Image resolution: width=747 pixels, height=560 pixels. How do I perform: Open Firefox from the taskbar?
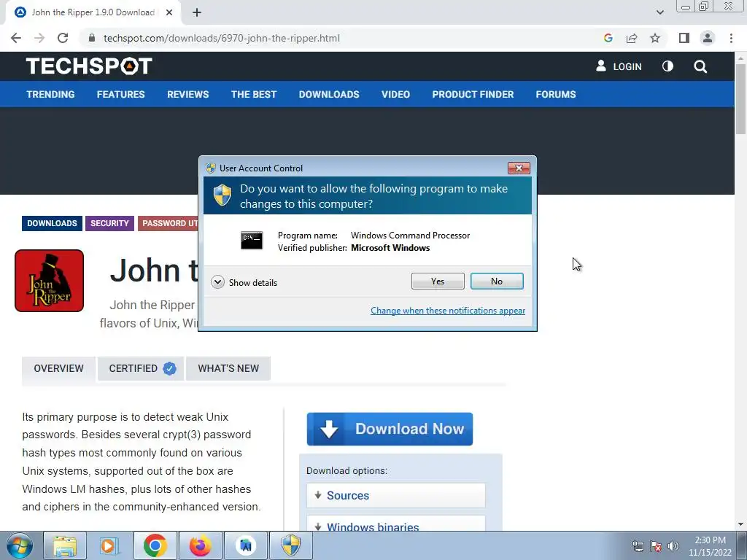(200, 545)
